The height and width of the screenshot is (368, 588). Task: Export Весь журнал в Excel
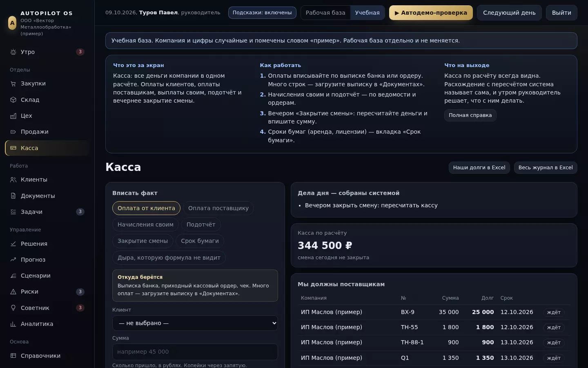click(546, 168)
